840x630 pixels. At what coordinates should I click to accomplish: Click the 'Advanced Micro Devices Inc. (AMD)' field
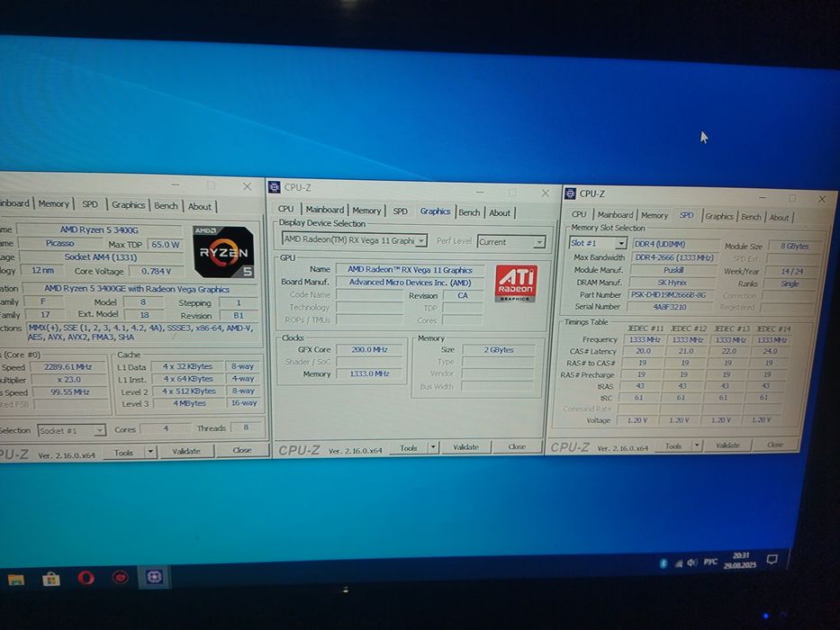point(410,283)
